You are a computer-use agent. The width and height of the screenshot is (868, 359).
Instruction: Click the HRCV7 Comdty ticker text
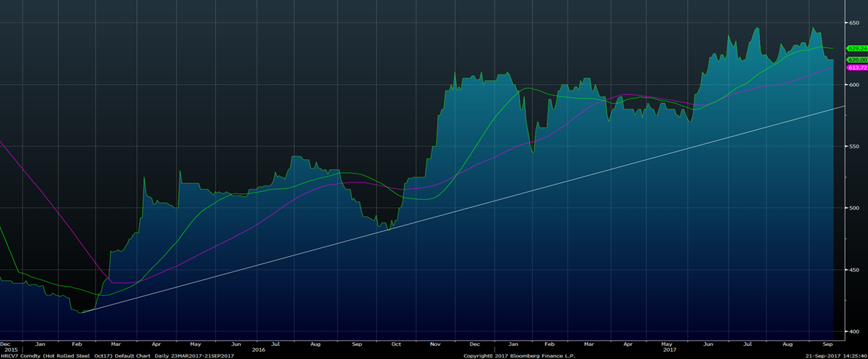(20, 355)
